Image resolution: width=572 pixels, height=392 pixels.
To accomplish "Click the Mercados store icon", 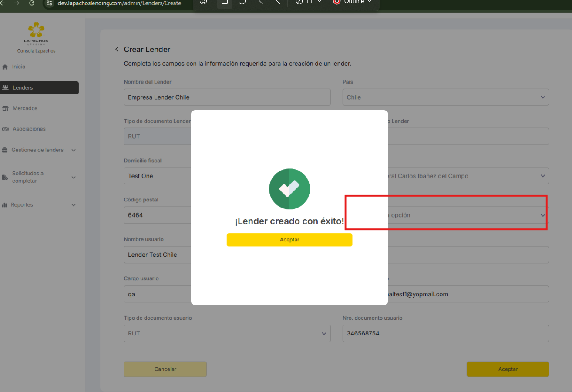I will (5, 108).
